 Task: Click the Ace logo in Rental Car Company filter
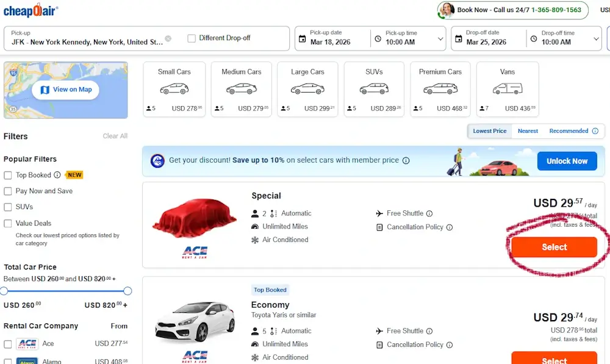(x=27, y=344)
